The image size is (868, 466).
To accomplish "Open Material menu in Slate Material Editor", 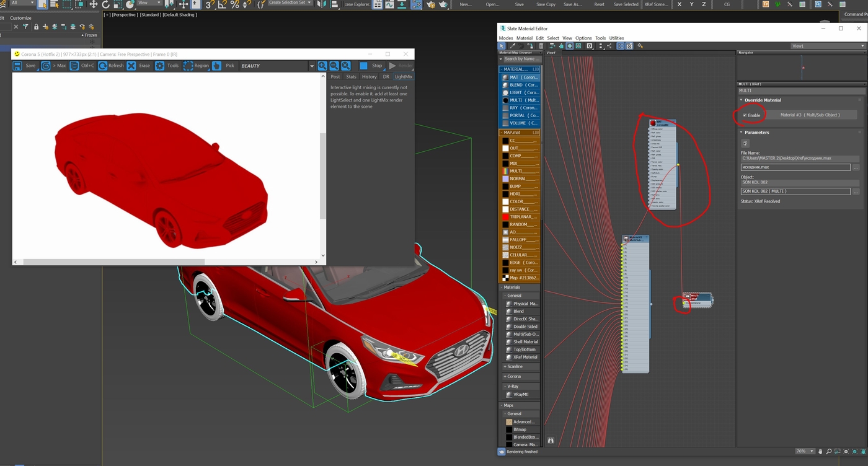I will [525, 38].
